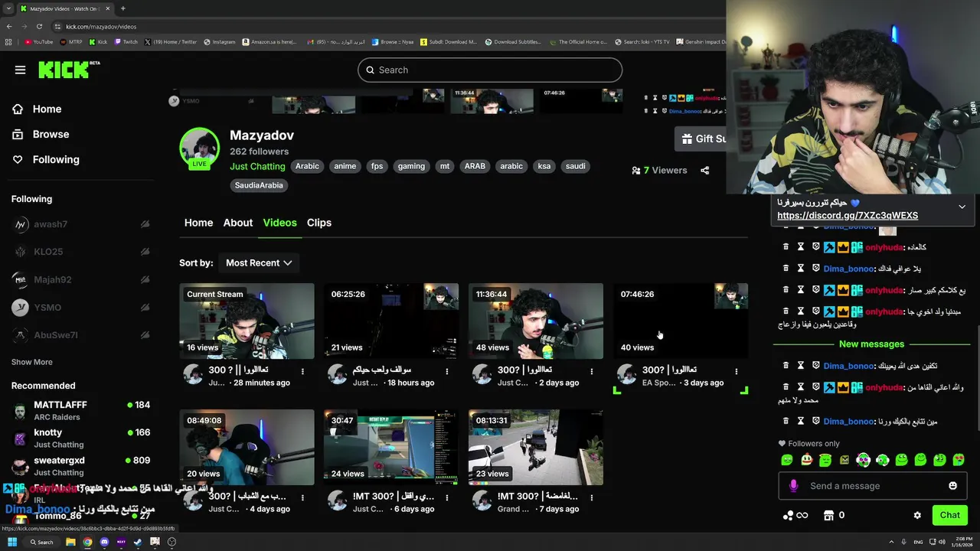The image size is (980, 551).
Task: Click the Mazyadov LIVE avatar
Action: pos(200,148)
